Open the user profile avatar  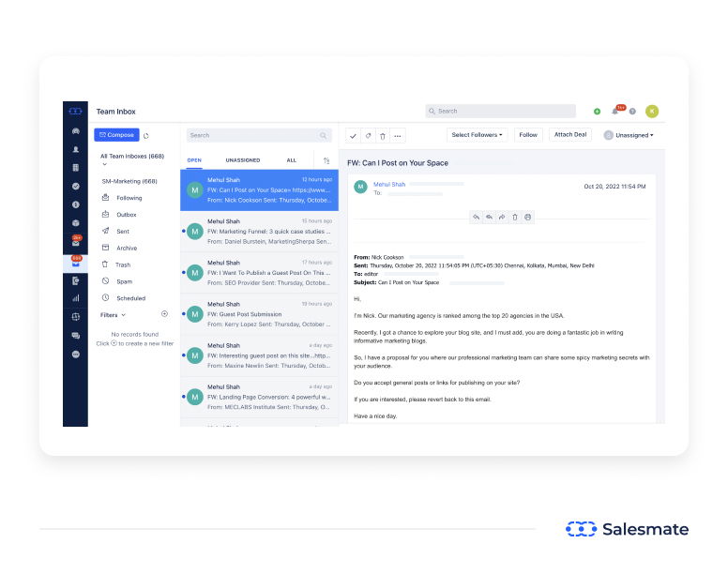pyautogui.click(x=652, y=112)
